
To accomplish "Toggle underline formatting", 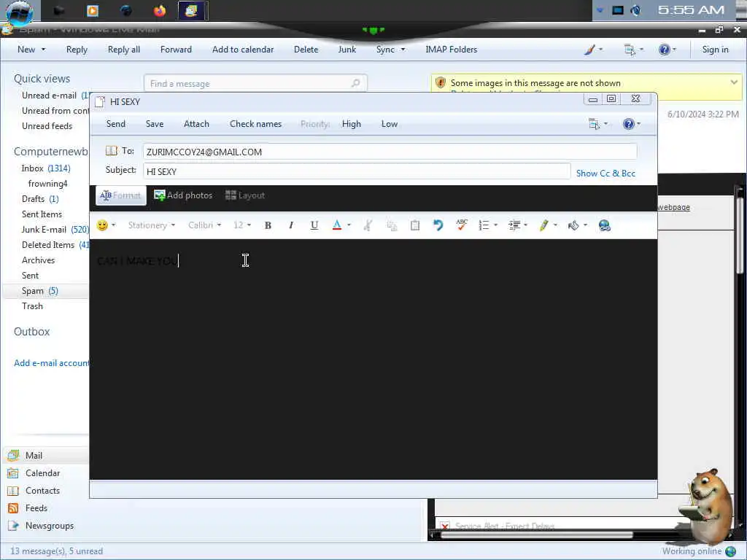I will [314, 225].
